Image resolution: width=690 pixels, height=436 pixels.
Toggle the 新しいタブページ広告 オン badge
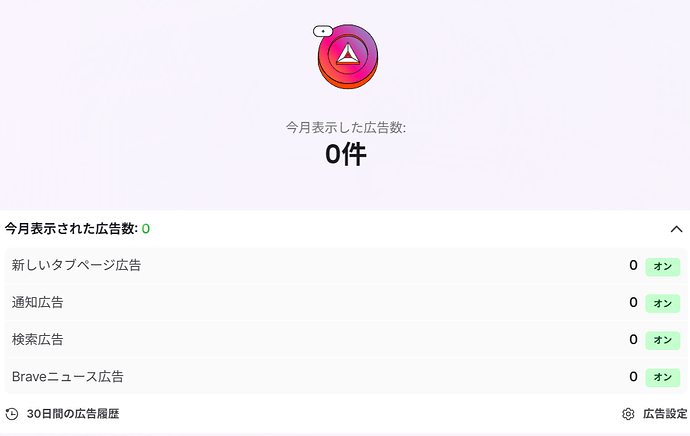tap(662, 266)
